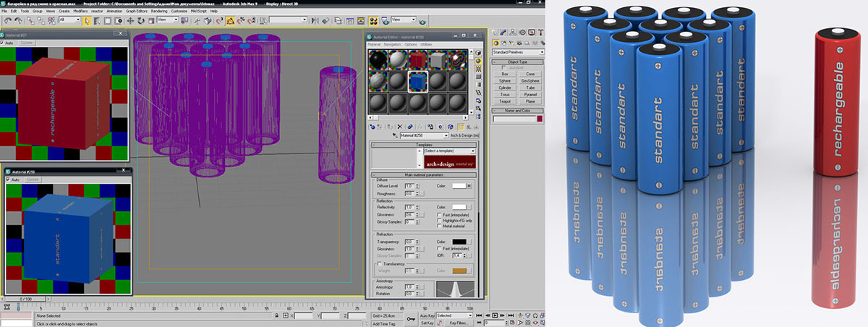Toggle the Angle Snap icon
The width and height of the screenshot is (868, 327).
(230, 21)
